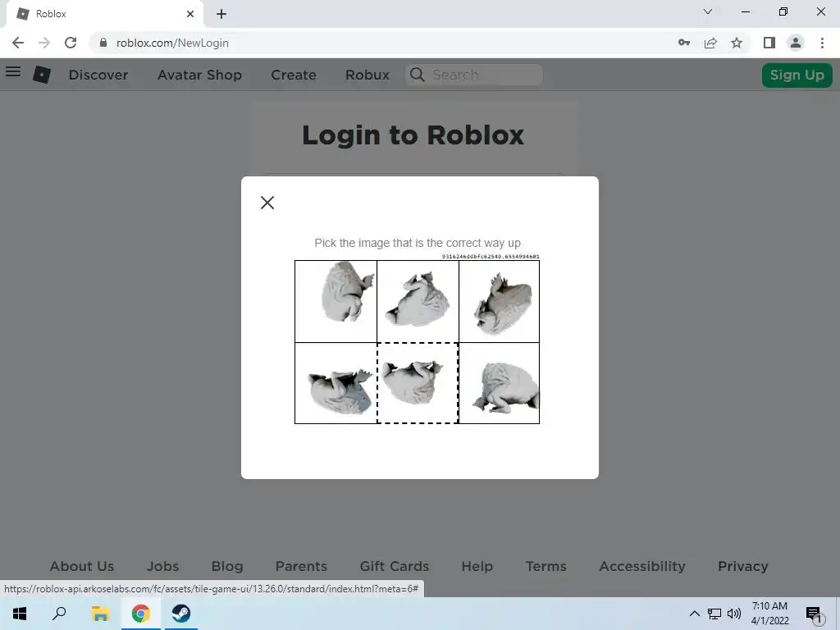
Task: Show hidden system tray icons
Action: pyautogui.click(x=694, y=614)
